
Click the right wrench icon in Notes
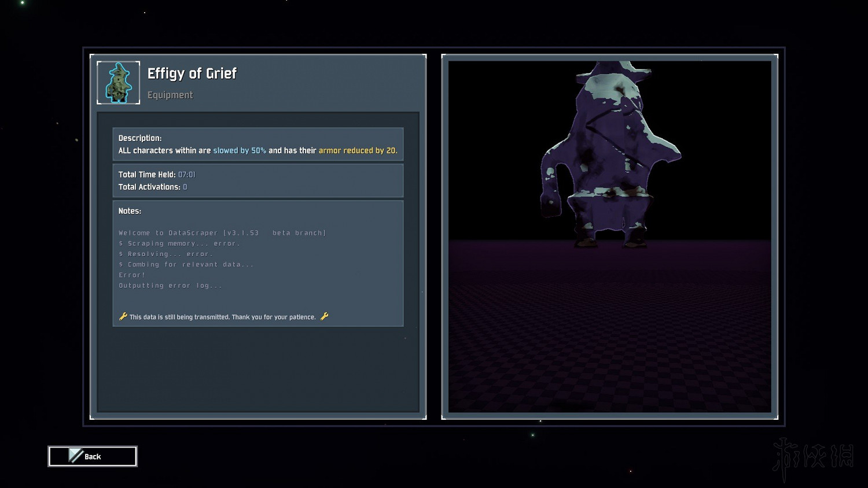pos(324,316)
